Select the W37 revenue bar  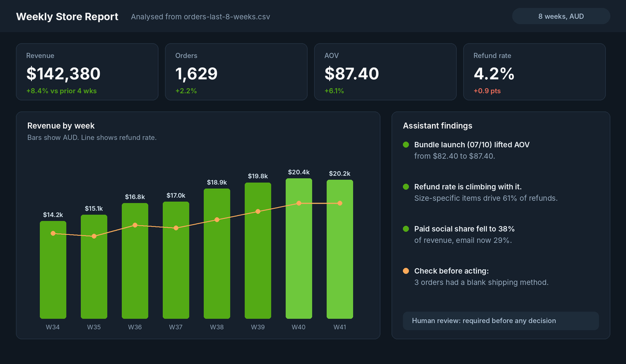tap(176, 260)
